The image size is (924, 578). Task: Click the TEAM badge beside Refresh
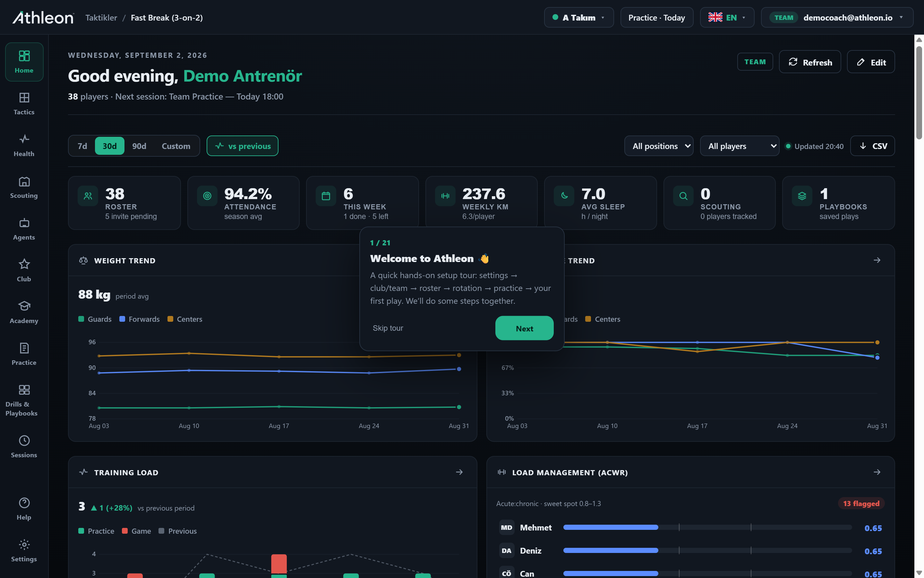click(x=755, y=62)
